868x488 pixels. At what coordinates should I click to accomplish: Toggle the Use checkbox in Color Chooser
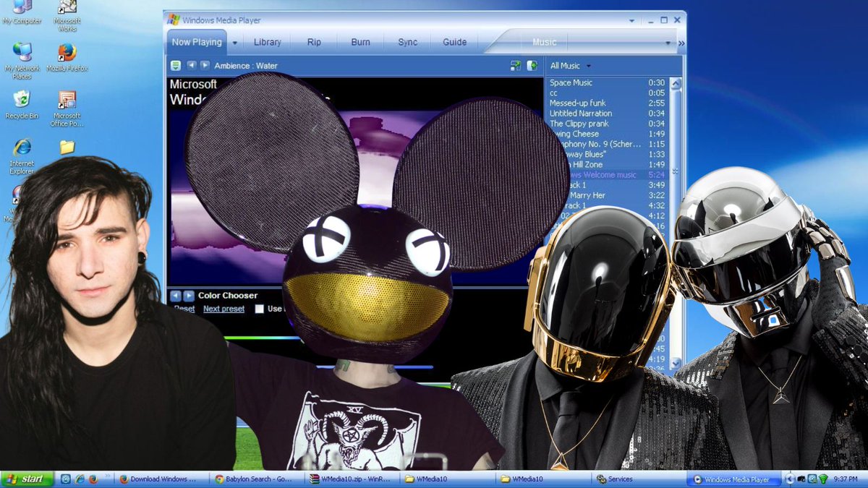coord(259,309)
